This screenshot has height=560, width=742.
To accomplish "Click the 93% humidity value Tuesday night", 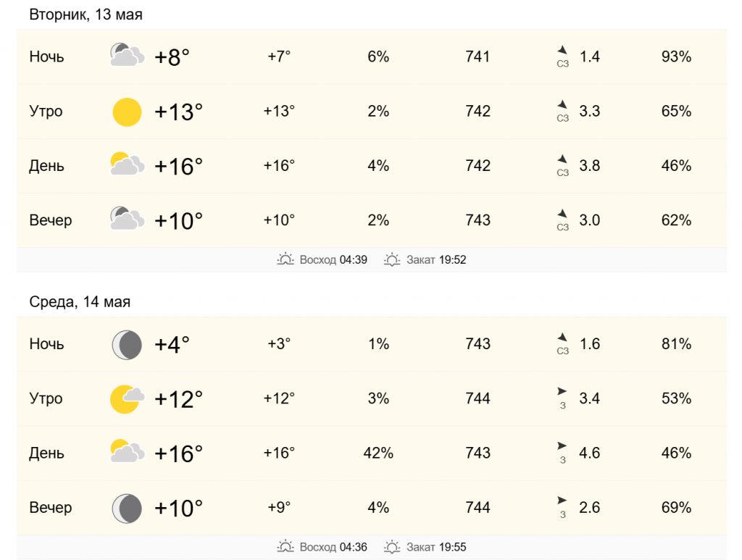I will [676, 57].
